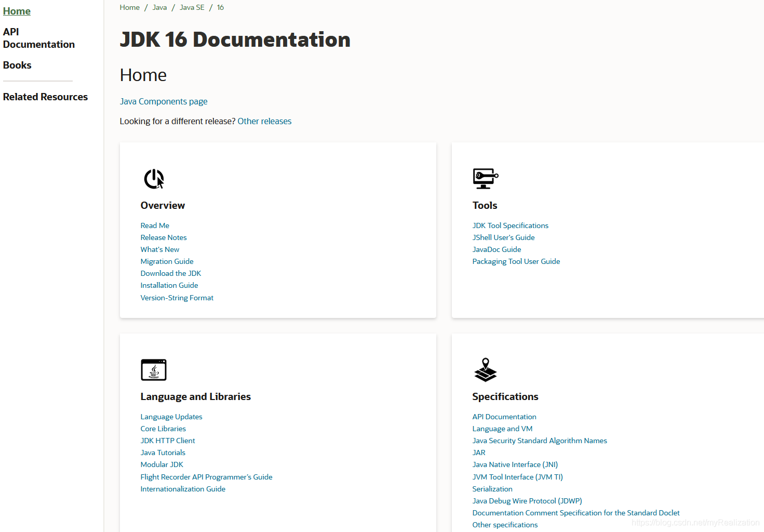Open the Read Me link
The image size is (764, 532).
155,225
